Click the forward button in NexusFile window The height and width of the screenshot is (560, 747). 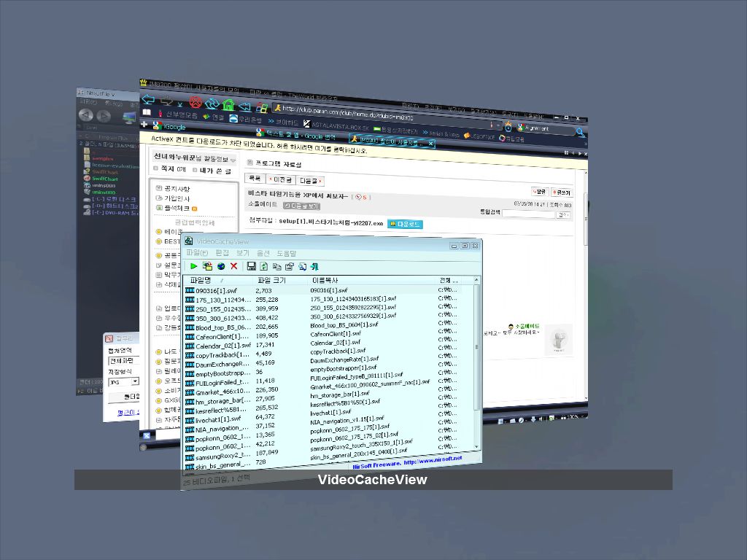104,116
